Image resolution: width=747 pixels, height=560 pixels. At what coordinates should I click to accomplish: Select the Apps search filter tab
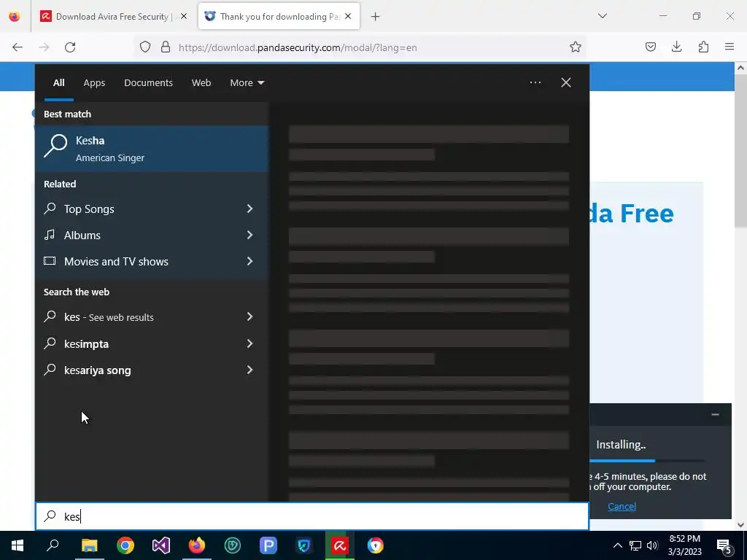pos(94,83)
